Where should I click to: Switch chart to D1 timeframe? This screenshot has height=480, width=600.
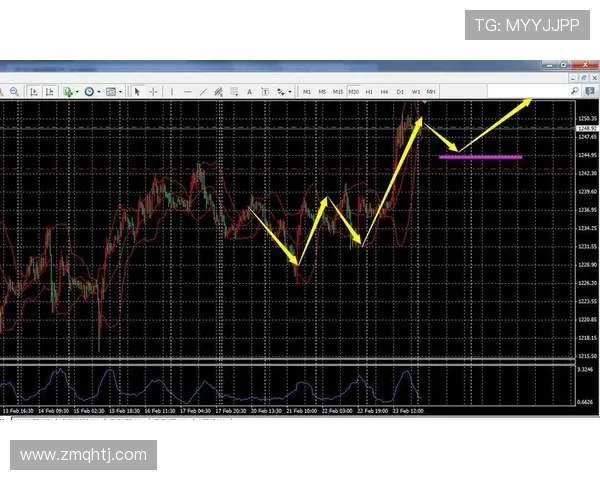point(400,91)
